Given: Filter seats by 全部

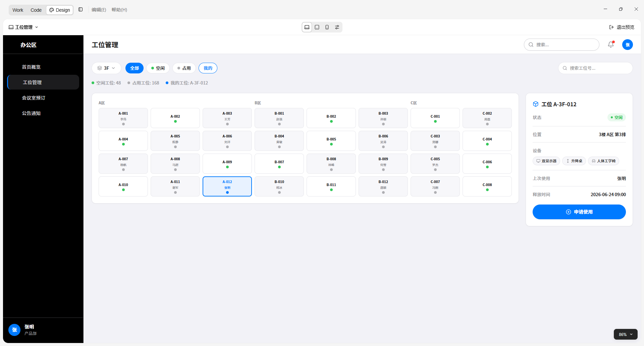Looking at the screenshot, I should coord(135,68).
